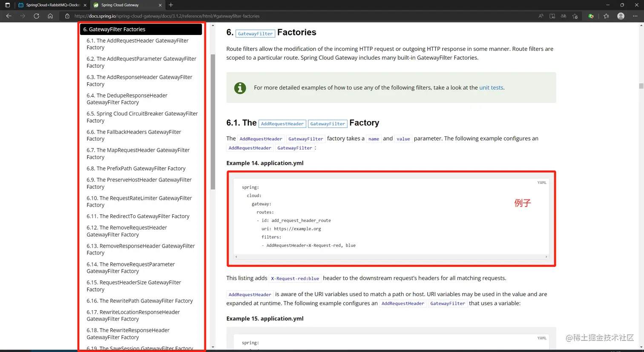Click the browser forward arrow
644x352 pixels.
(x=23, y=16)
